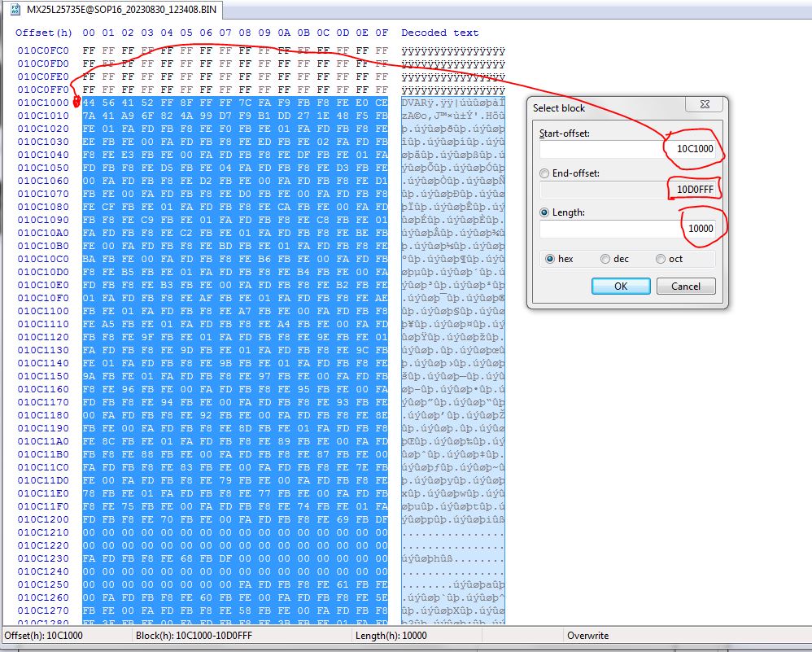Click offset row 010C1000
The height and width of the screenshot is (652, 812).
tap(43, 103)
